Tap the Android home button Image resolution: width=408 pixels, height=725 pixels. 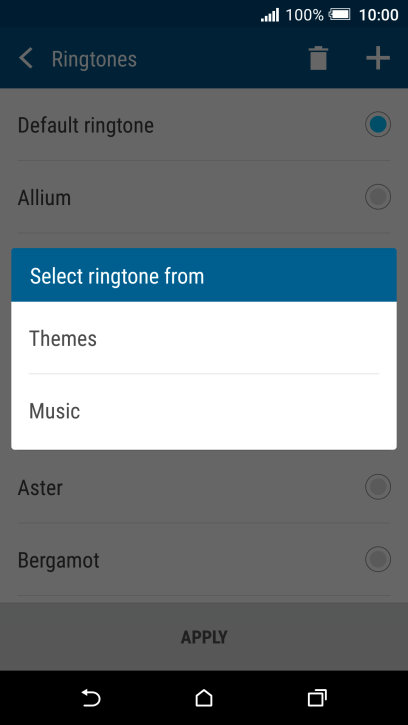coord(204,698)
